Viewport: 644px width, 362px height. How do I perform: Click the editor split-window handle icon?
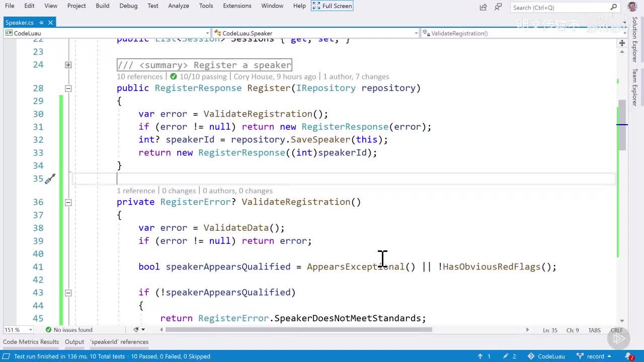click(x=622, y=43)
